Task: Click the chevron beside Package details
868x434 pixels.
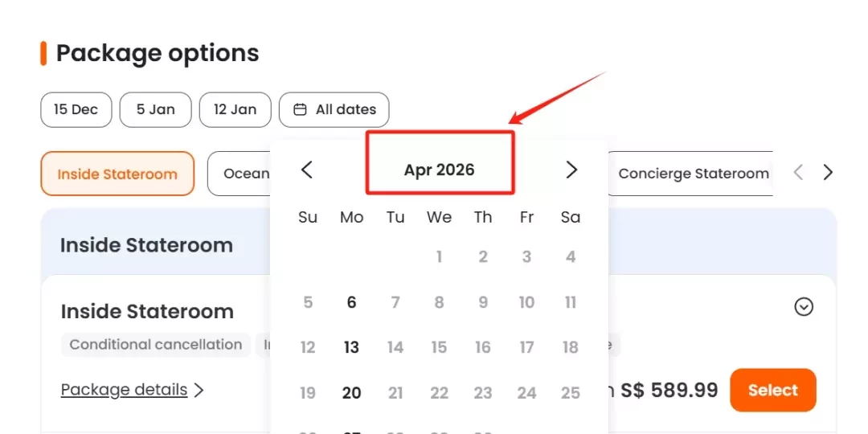Action: pos(199,391)
